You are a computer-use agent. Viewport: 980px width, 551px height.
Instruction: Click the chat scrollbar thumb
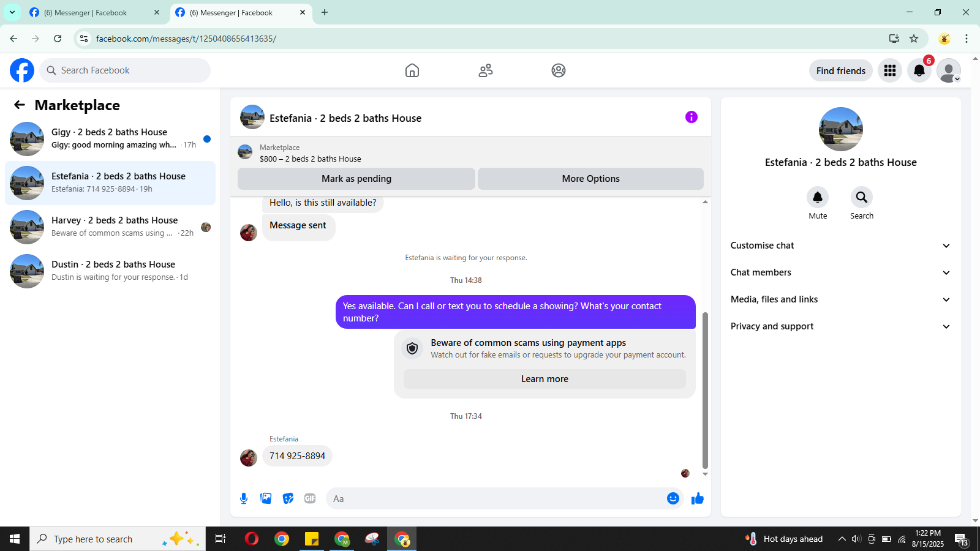pyautogui.click(x=705, y=390)
